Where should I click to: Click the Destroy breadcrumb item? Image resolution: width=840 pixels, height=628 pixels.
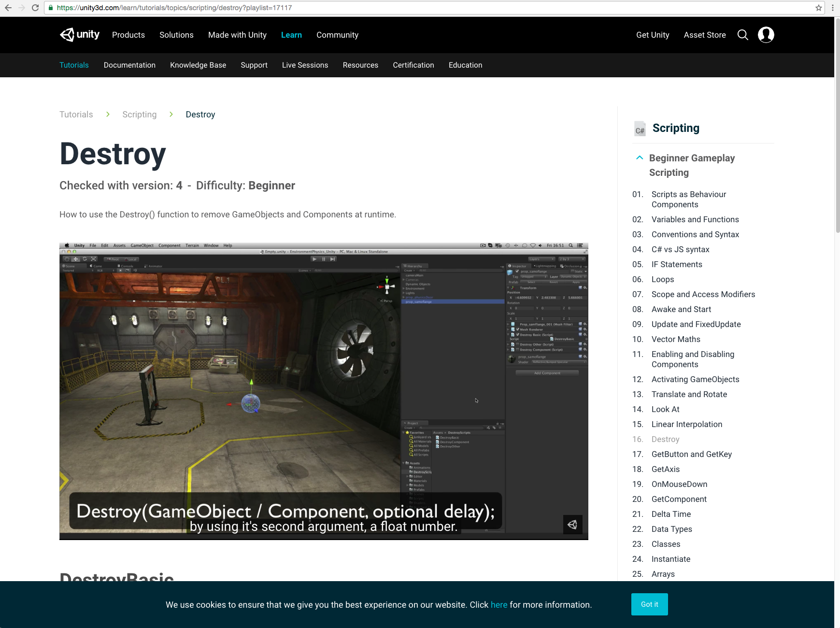click(200, 114)
